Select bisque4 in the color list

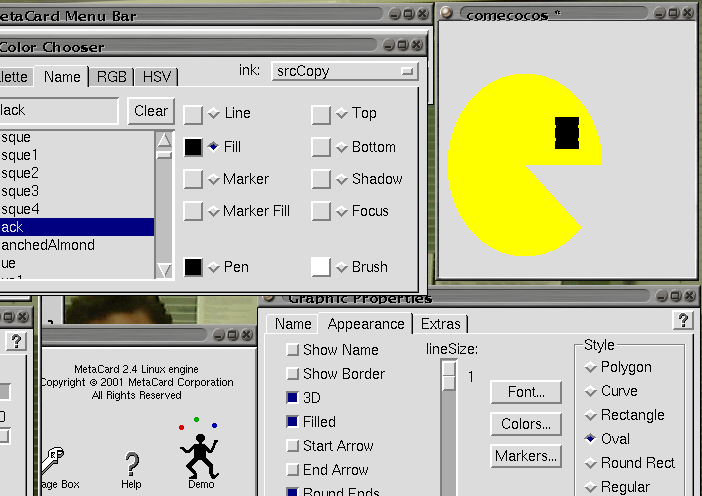[x=77, y=209]
